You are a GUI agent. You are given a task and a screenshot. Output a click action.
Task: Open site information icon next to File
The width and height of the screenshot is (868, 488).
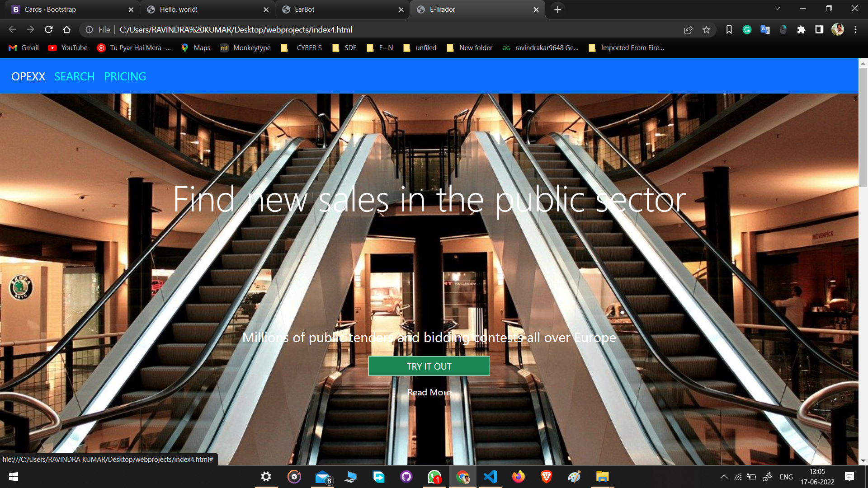pyautogui.click(x=90, y=29)
